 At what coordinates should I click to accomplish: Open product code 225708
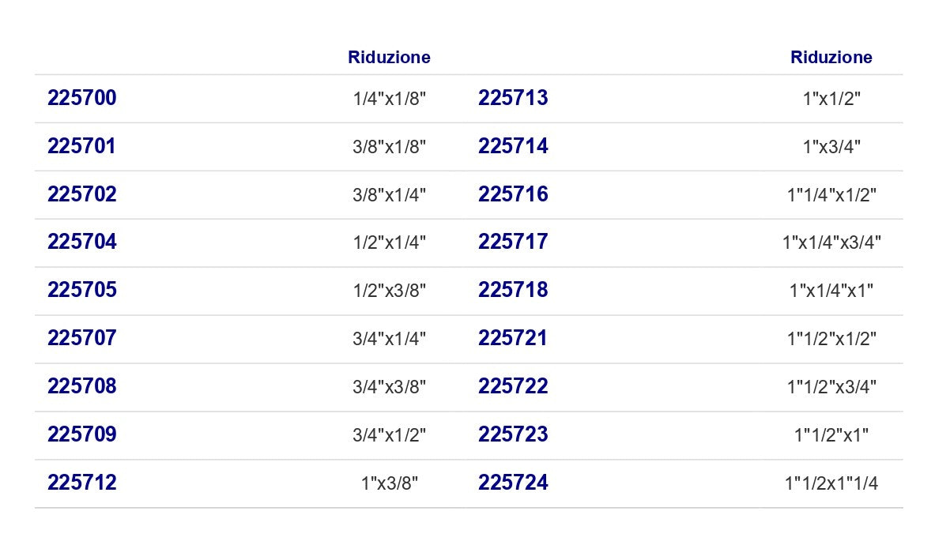click(x=81, y=386)
